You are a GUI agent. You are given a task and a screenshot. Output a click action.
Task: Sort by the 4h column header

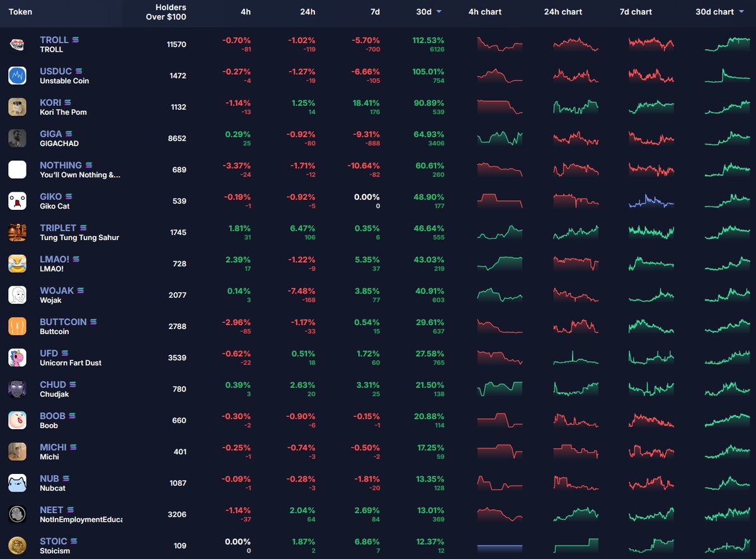click(246, 12)
